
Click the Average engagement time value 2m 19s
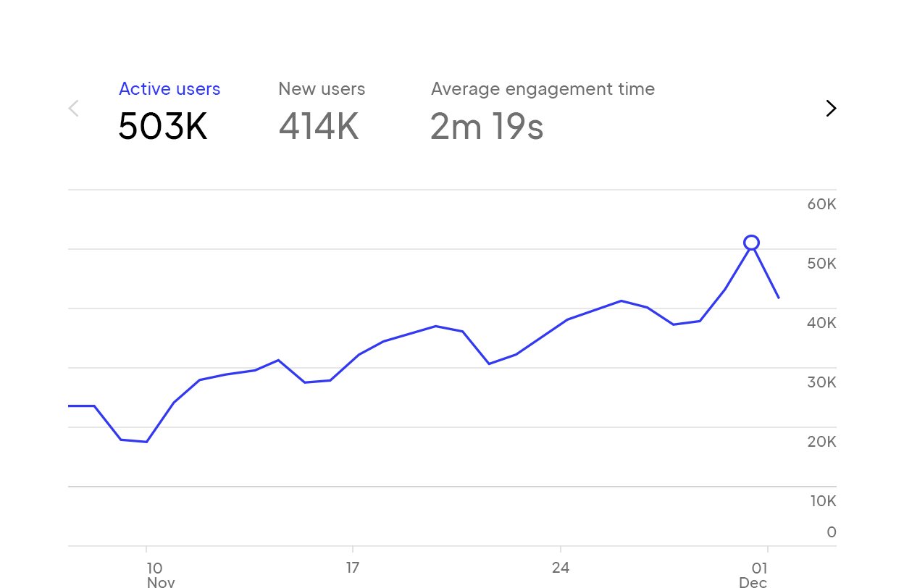tap(487, 126)
